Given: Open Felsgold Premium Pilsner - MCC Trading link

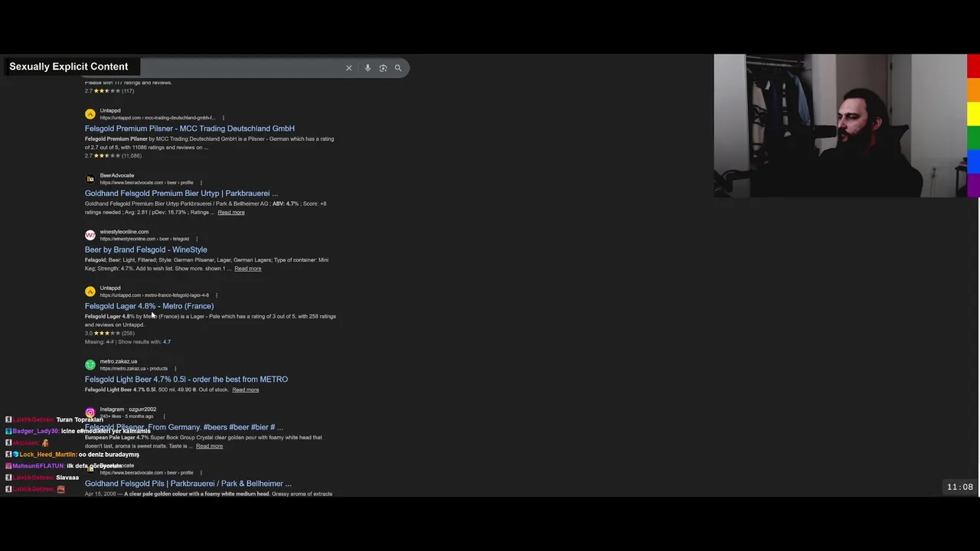Looking at the screenshot, I should click(x=189, y=129).
